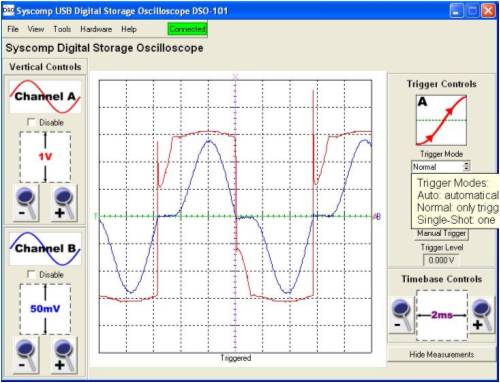
Task: Decrease timebase with minus magnifier
Action: [x=401, y=315]
